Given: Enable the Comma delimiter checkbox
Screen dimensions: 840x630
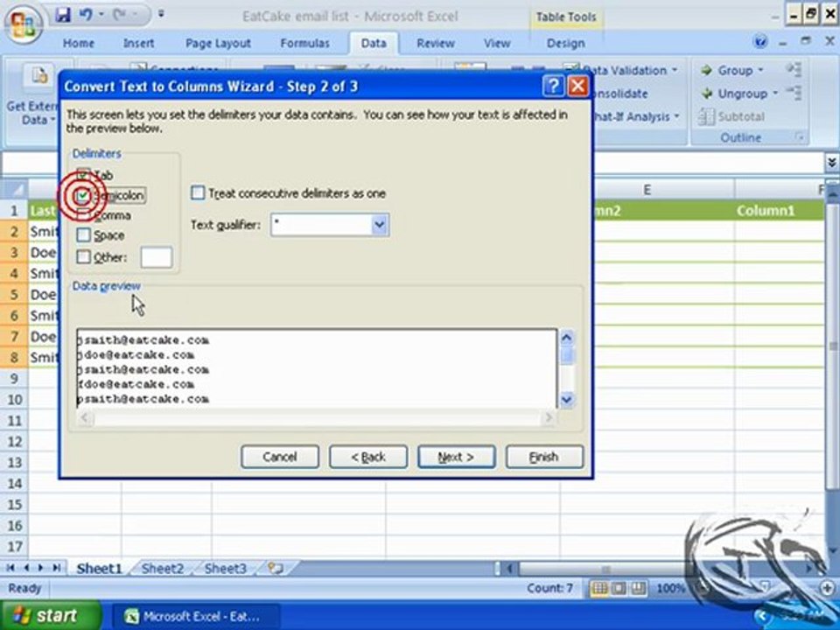Looking at the screenshot, I should tap(83, 215).
